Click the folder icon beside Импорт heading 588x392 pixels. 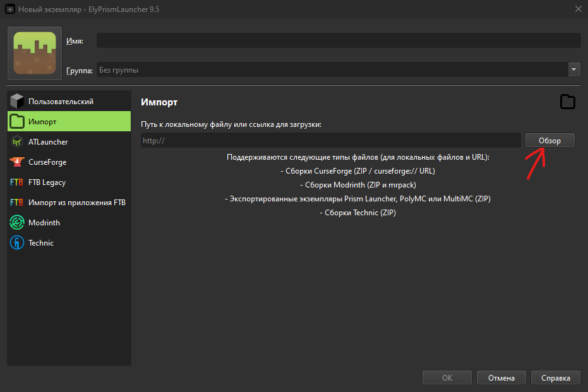coord(567,102)
